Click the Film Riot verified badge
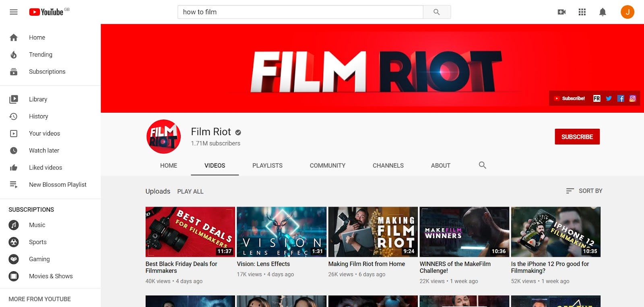This screenshot has width=644, height=307. pyautogui.click(x=238, y=132)
